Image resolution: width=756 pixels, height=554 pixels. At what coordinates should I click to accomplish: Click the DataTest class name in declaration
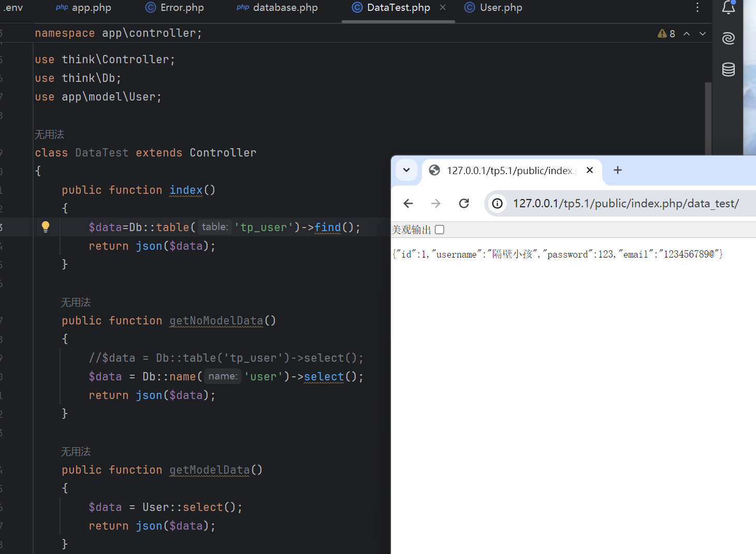click(102, 153)
